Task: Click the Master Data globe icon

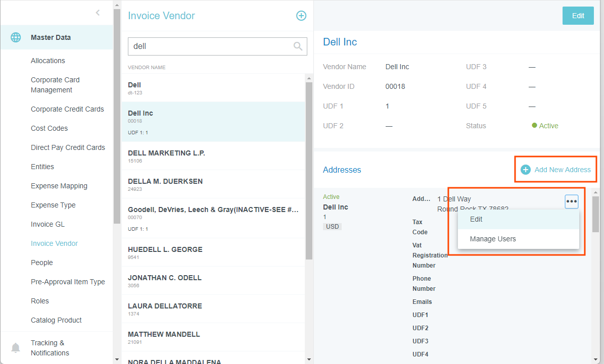Action: [x=16, y=37]
